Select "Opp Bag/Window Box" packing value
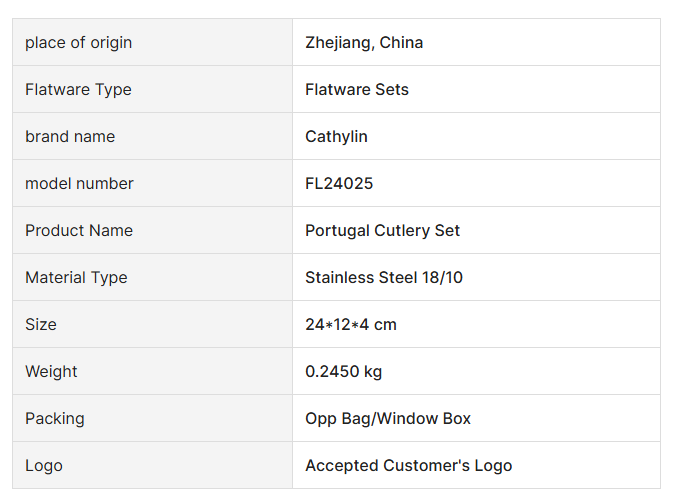Screen dimensions: 673x500 coord(388,418)
